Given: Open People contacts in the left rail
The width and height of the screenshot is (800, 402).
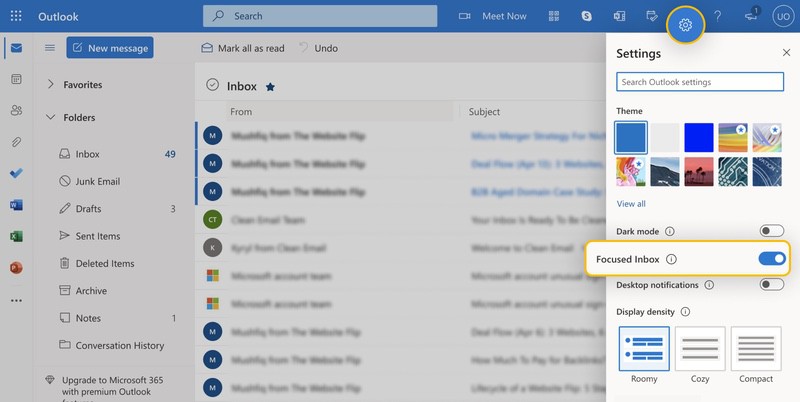Looking at the screenshot, I should (x=16, y=110).
